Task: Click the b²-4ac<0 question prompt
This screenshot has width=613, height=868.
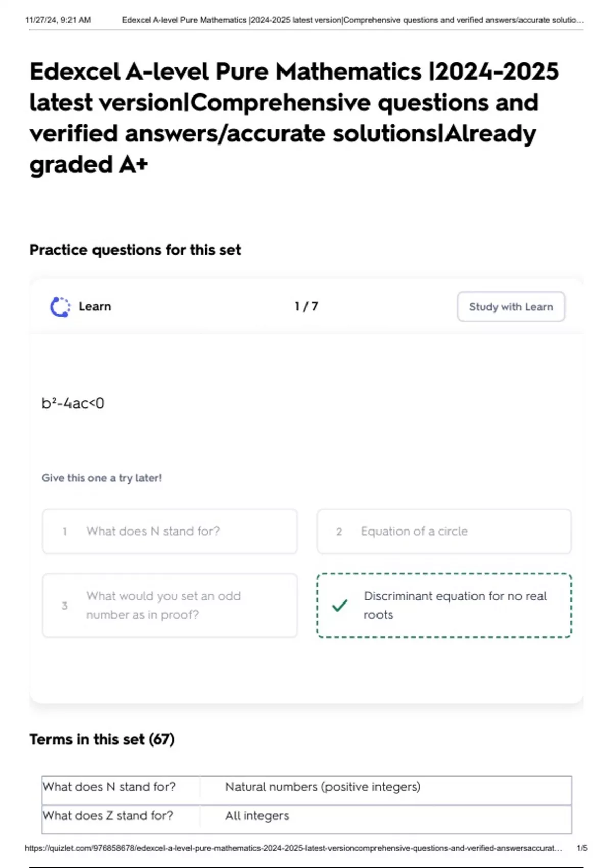Action: [73, 403]
